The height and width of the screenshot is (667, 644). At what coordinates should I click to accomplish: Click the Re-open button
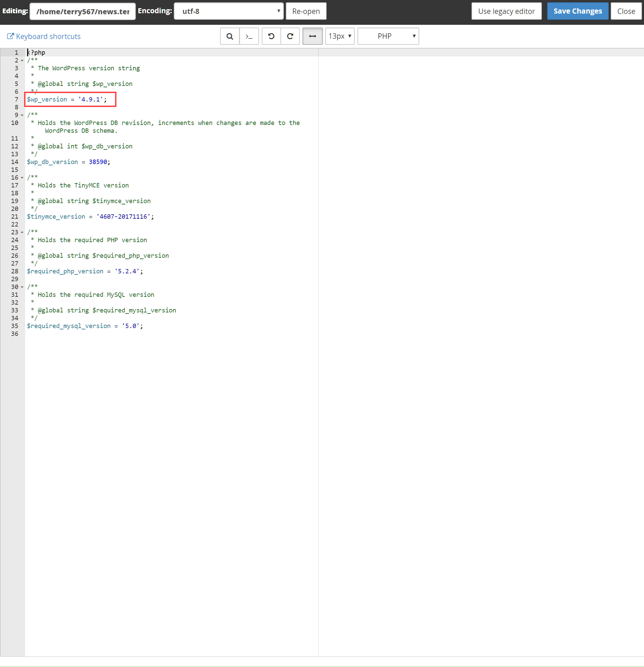coord(306,11)
